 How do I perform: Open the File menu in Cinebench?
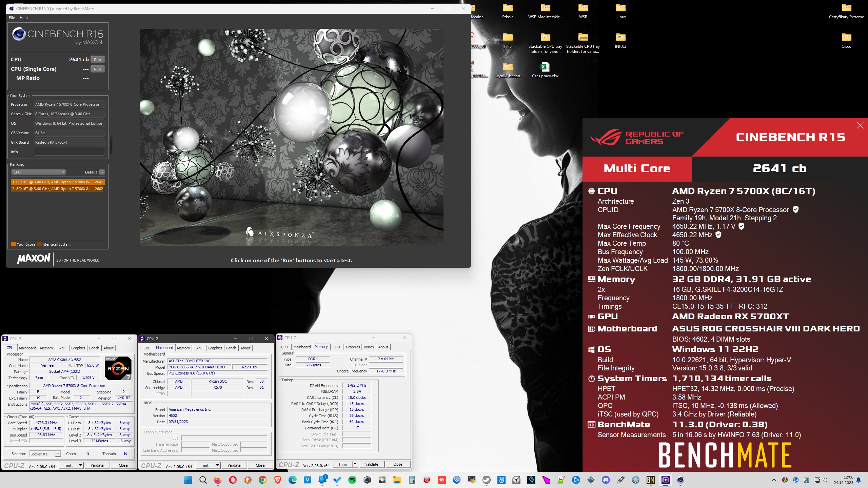click(12, 18)
